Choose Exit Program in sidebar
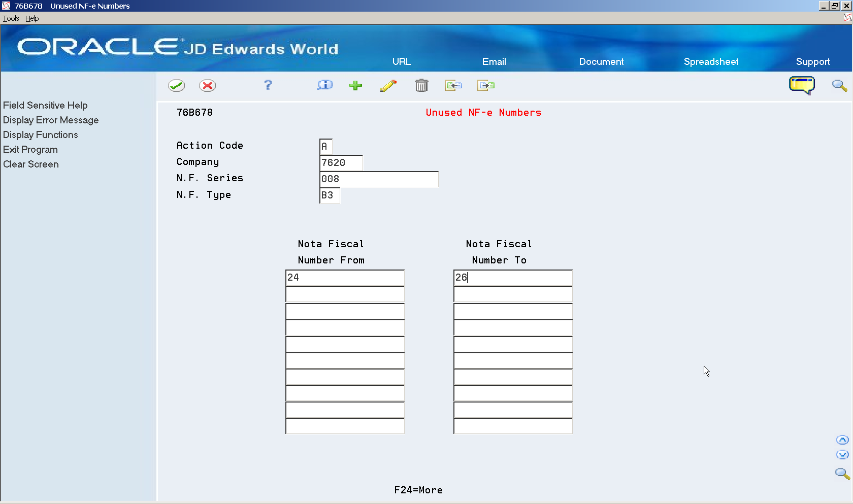 coord(30,149)
